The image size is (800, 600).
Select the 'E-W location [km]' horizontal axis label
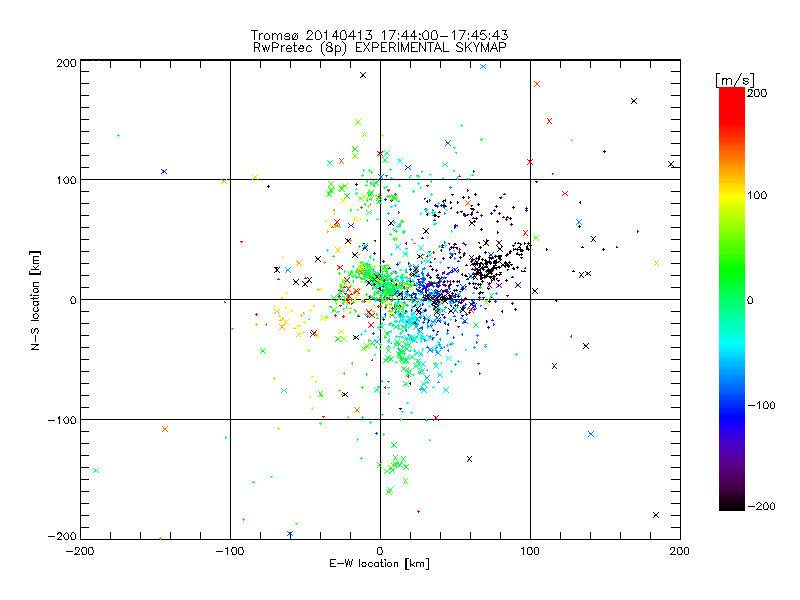[x=379, y=564]
